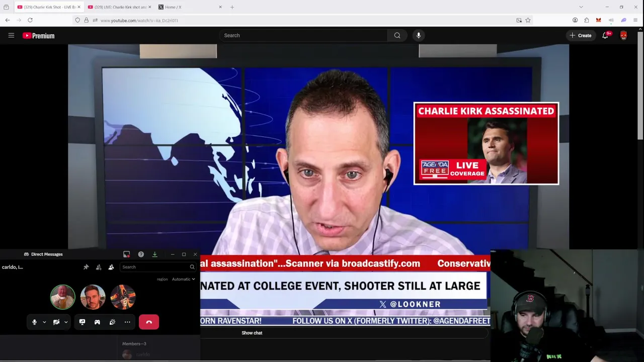Open more call options ellipsis
644x362 pixels.
click(127, 322)
